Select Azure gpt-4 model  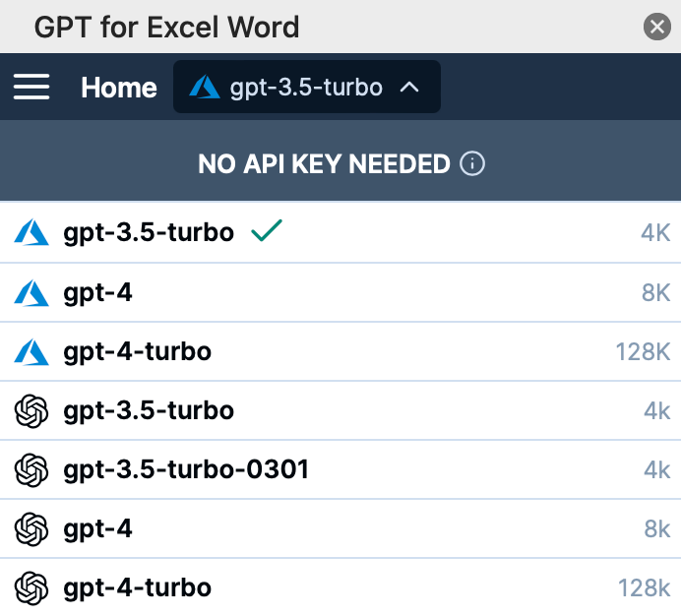pos(97,292)
